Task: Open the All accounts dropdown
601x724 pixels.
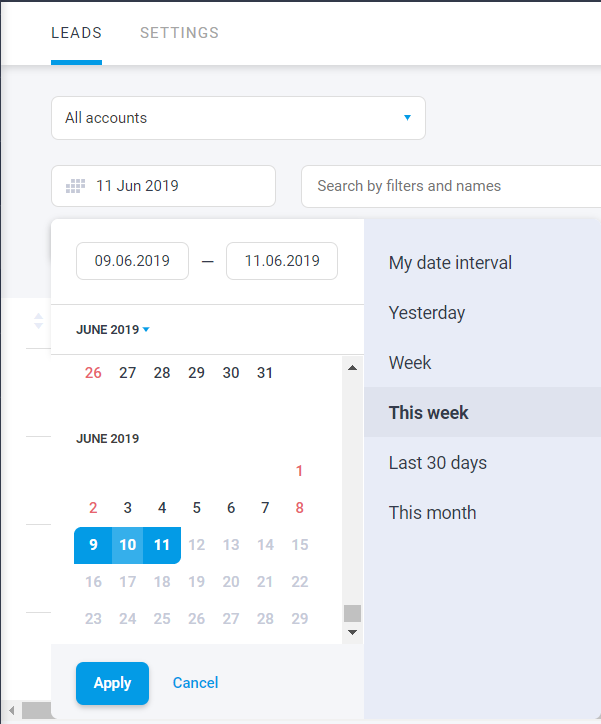Action: point(238,118)
